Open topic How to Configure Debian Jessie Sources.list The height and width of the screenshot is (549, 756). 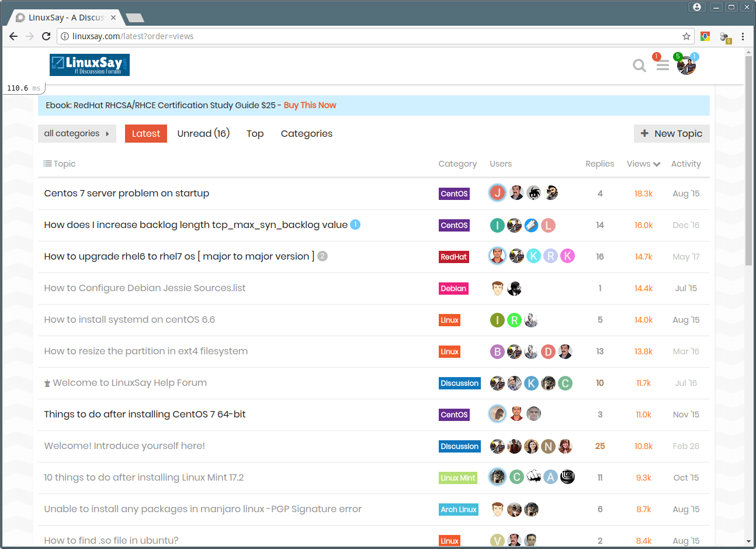pos(145,288)
